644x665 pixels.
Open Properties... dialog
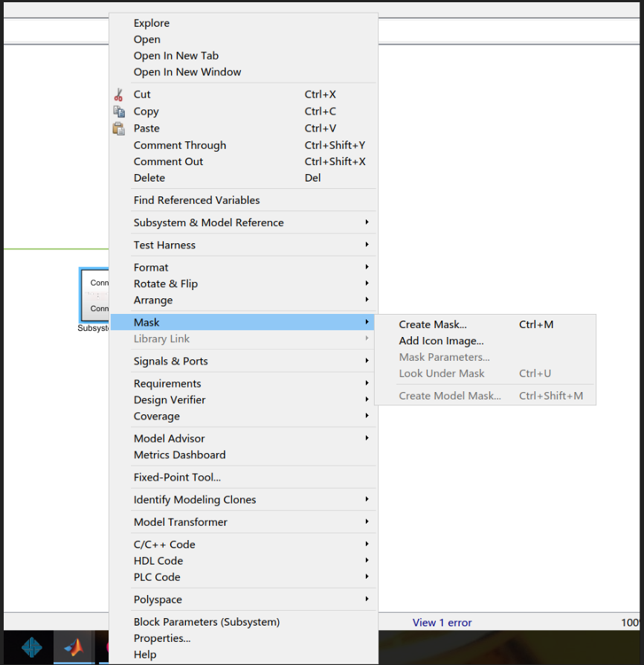click(243, 638)
